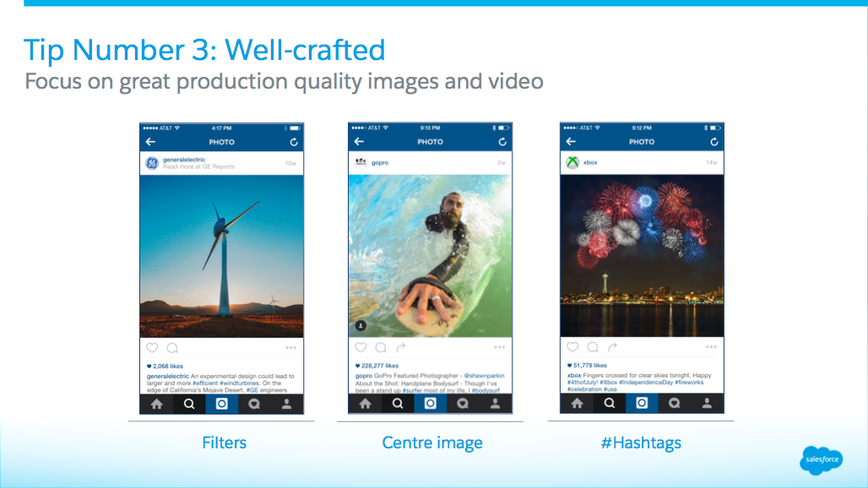The height and width of the screenshot is (488, 868).
Task: Click the #Hashtags caption
Action: click(x=641, y=442)
